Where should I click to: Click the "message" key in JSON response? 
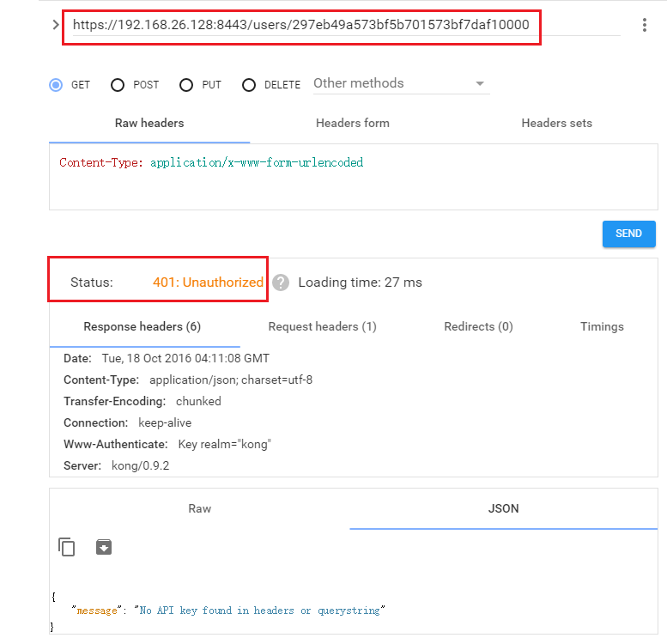click(96, 611)
